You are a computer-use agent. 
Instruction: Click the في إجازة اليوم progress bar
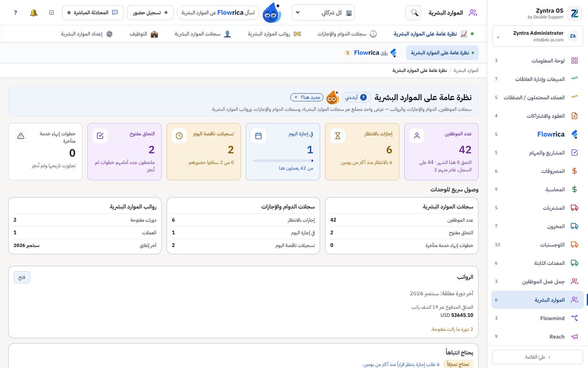click(x=283, y=161)
